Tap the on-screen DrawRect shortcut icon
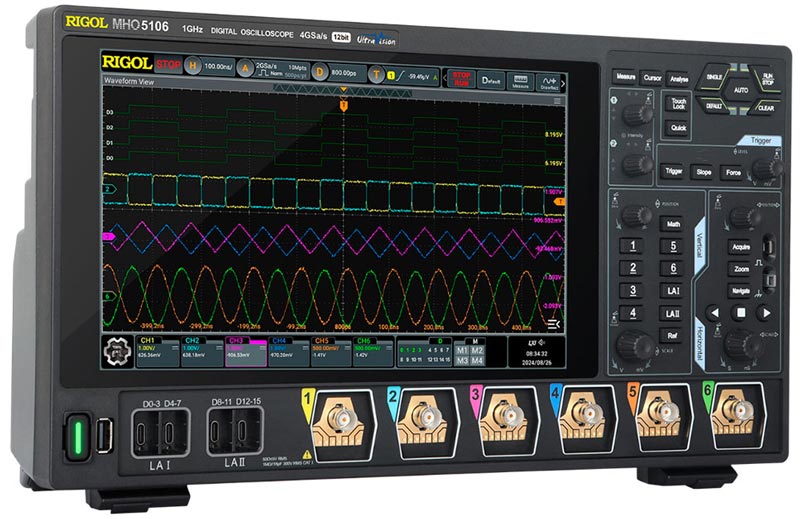This screenshot has height=519, width=800. pos(548,83)
